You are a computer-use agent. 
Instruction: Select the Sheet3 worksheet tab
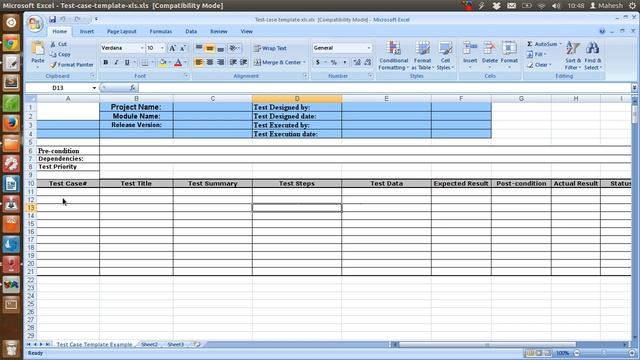[x=176, y=344]
